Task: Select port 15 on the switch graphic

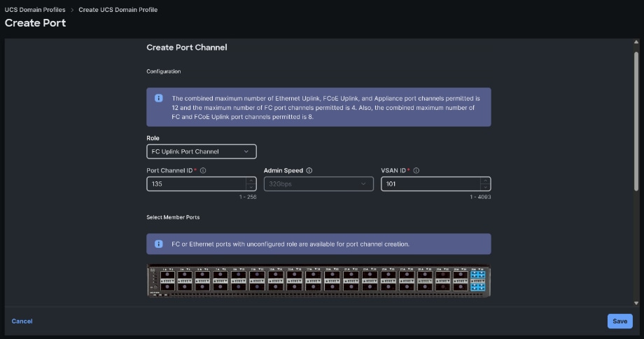Action: click(294, 275)
